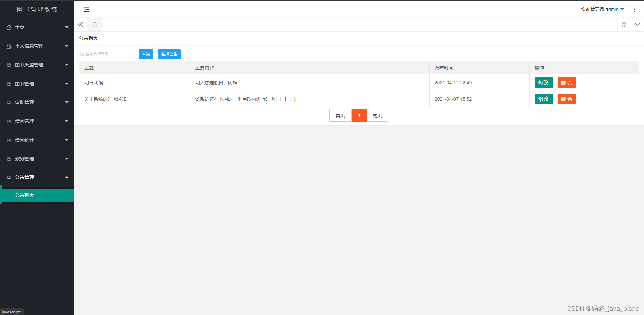The width and height of the screenshot is (644, 315).
Task: Open the vertical three-dot more menu
Action: 634,10
